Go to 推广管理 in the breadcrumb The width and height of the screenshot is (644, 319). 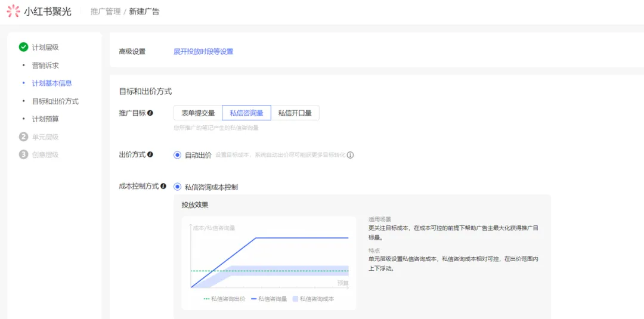click(106, 11)
